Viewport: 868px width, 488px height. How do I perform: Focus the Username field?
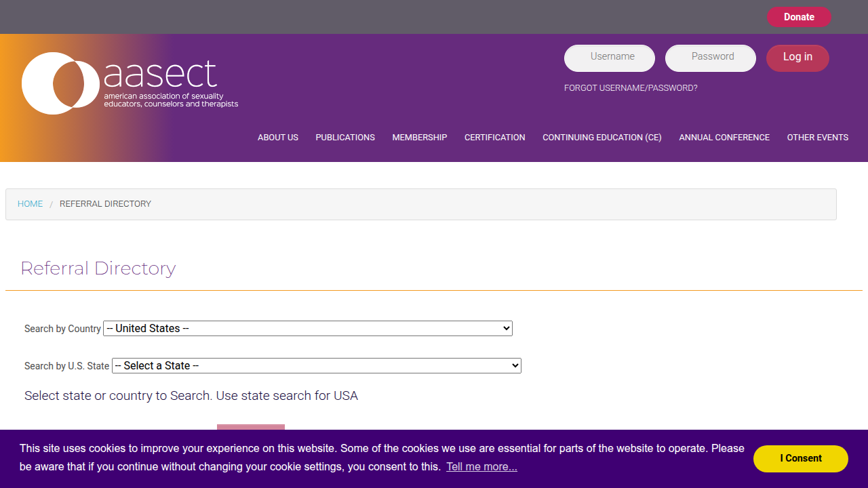coord(610,58)
